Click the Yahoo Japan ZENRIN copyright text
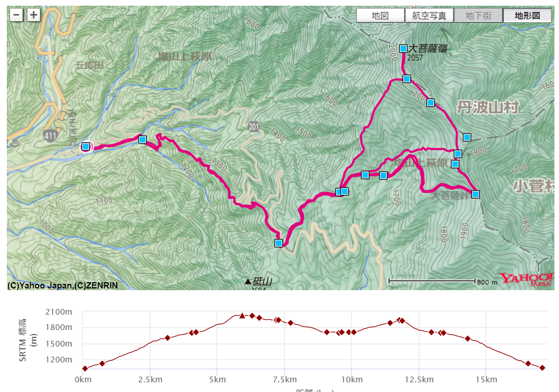This screenshot has height=392, width=559. point(63,286)
